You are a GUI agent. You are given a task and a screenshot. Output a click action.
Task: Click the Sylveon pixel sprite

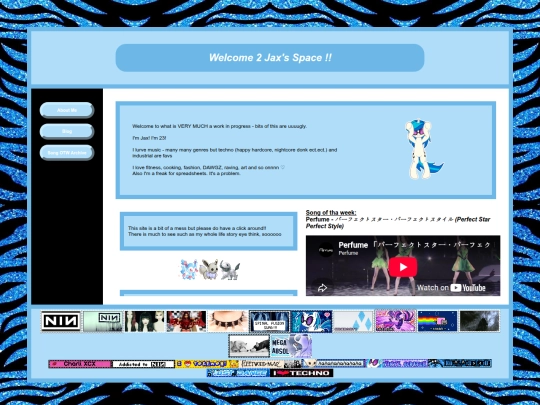click(x=189, y=269)
